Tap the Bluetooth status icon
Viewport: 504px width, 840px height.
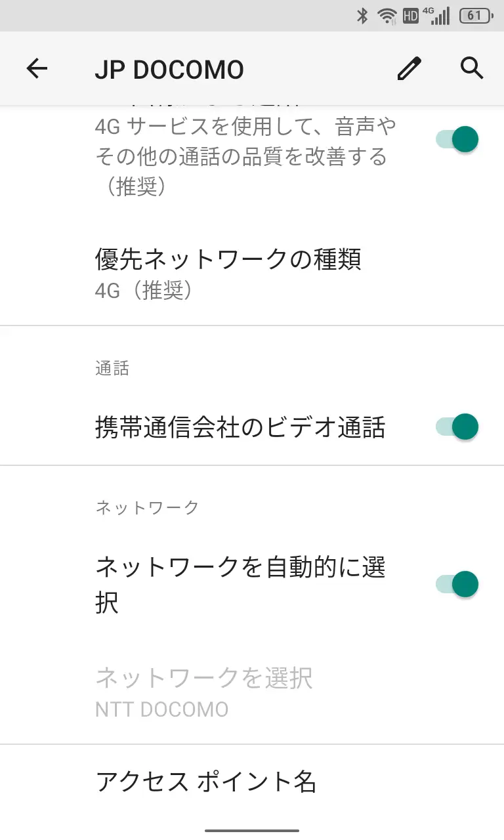(362, 16)
